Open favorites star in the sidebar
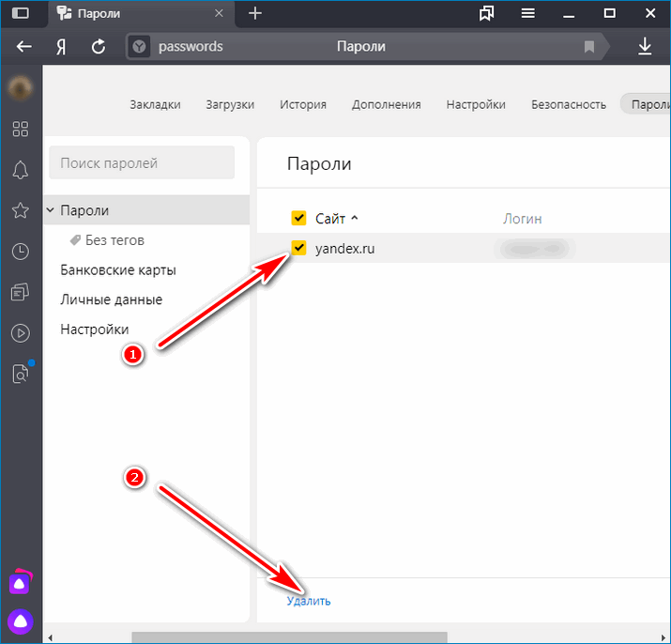Image resolution: width=671 pixels, height=644 pixels. [x=20, y=210]
